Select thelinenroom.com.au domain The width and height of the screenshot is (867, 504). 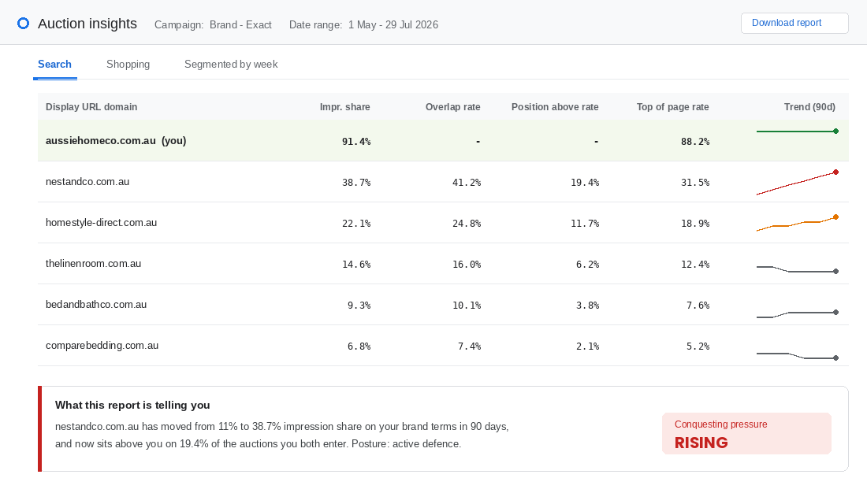[94, 263]
